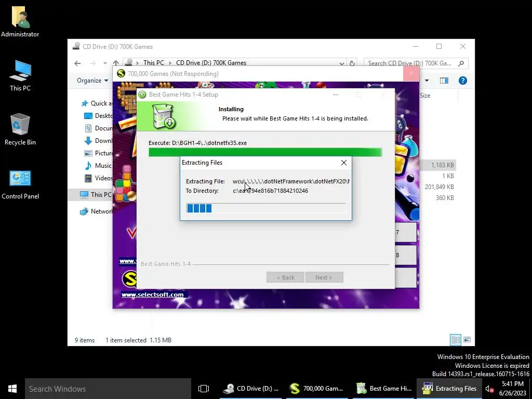Viewport: 532px width, 399px height.
Task: Click This PC in address bar breadcrumb
Action: 153,63
